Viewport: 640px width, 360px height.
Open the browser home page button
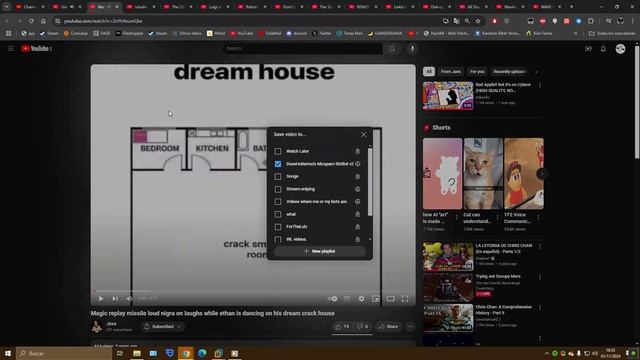click(43, 21)
